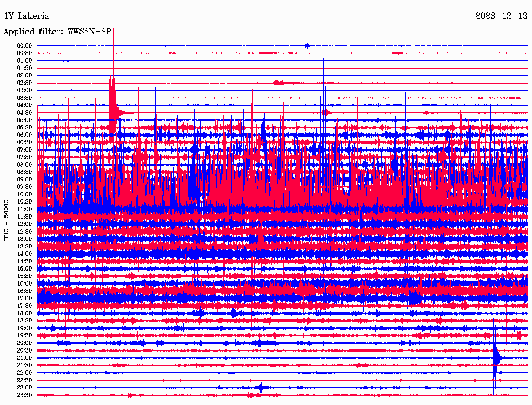Select the 14:00 time label
This screenshot has height=405, width=532.
pos(24,254)
